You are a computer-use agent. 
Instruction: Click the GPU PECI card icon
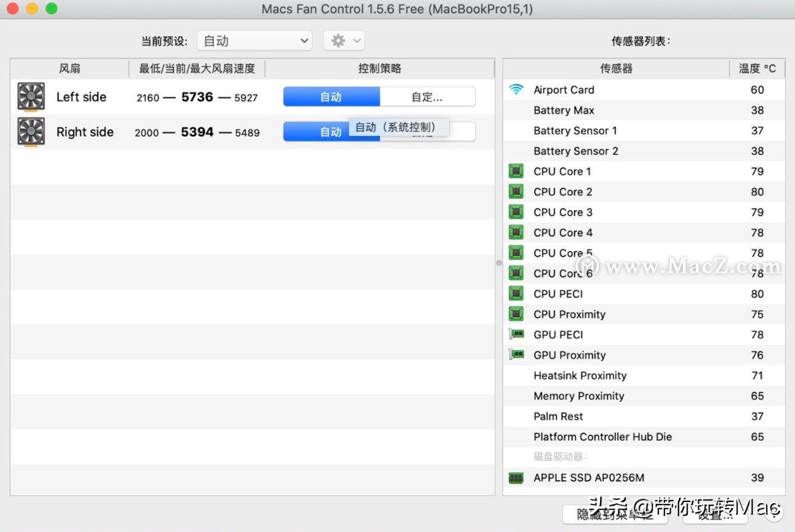click(516, 335)
